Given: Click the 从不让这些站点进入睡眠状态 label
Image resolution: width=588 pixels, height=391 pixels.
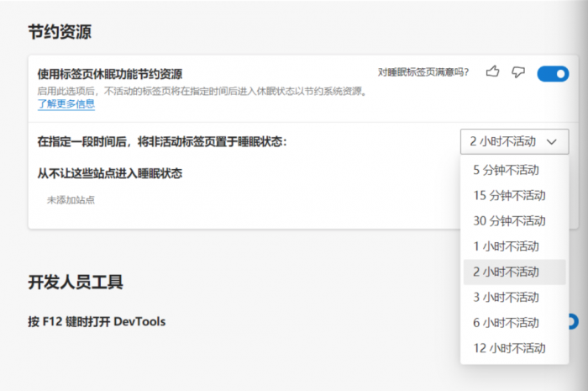Looking at the screenshot, I should (x=110, y=173).
